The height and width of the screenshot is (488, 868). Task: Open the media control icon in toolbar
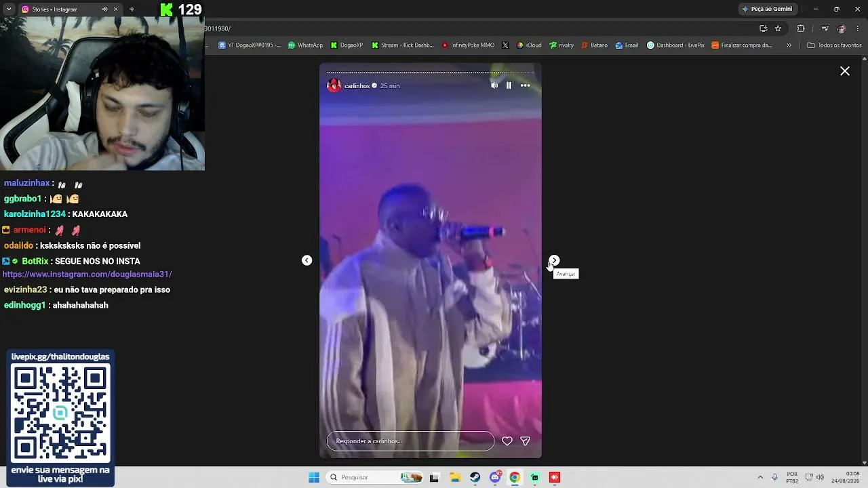(x=825, y=28)
